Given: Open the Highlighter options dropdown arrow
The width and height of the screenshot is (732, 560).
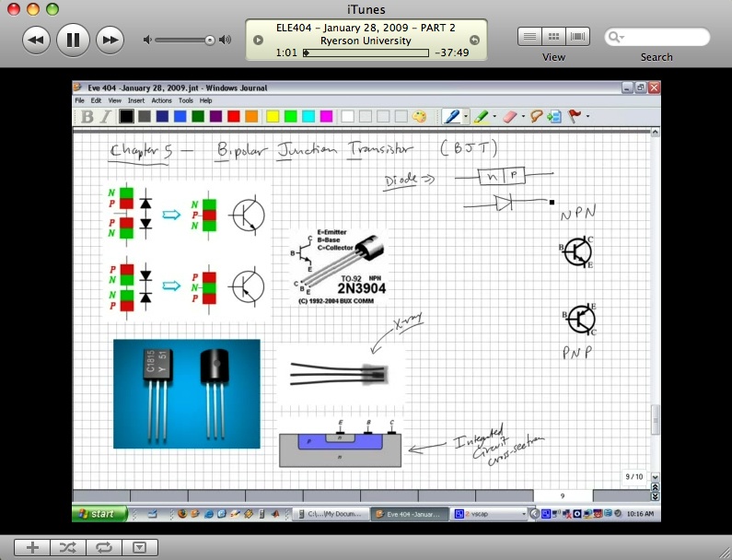Looking at the screenshot, I should click(496, 117).
